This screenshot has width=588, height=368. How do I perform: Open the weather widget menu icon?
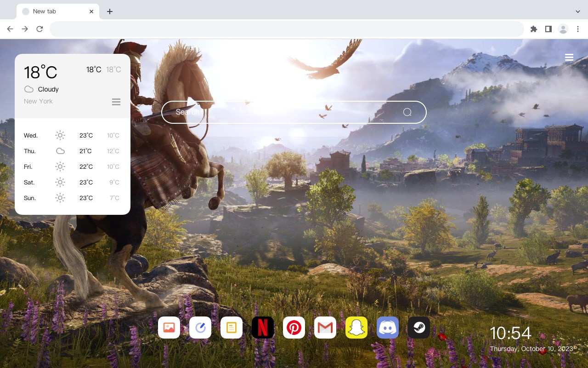coord(116,102)
